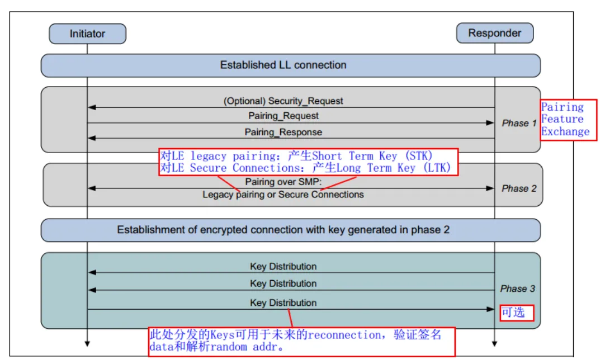Click the Initiator box
The image size is (605, 364).
pyautogui.click(x=87, y=34)
